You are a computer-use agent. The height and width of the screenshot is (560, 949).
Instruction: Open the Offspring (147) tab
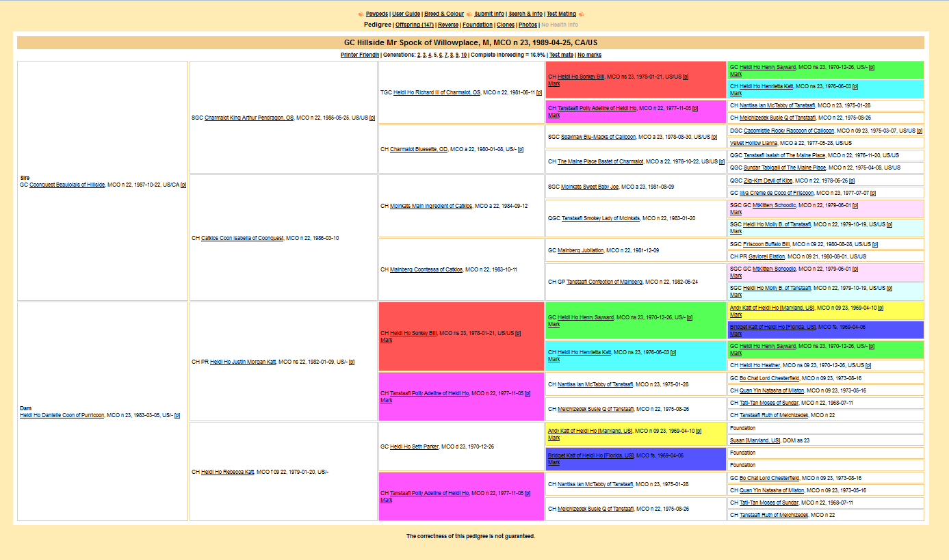[415, 25]
